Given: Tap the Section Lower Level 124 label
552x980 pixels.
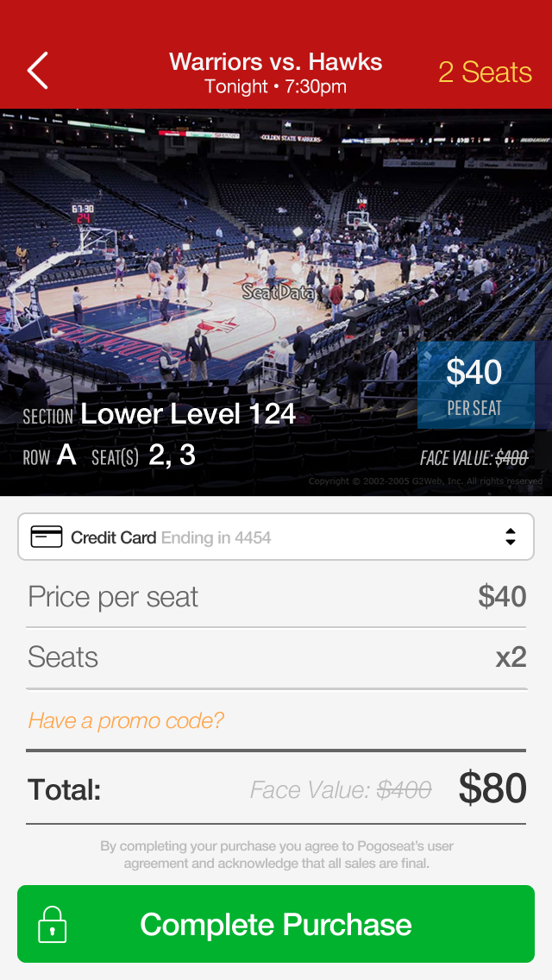Looking at the screenshot, I should [160, 415].
